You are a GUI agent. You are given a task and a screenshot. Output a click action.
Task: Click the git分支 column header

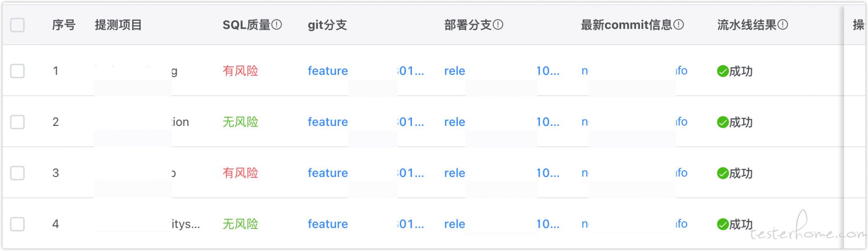click(x=327, y=25)
